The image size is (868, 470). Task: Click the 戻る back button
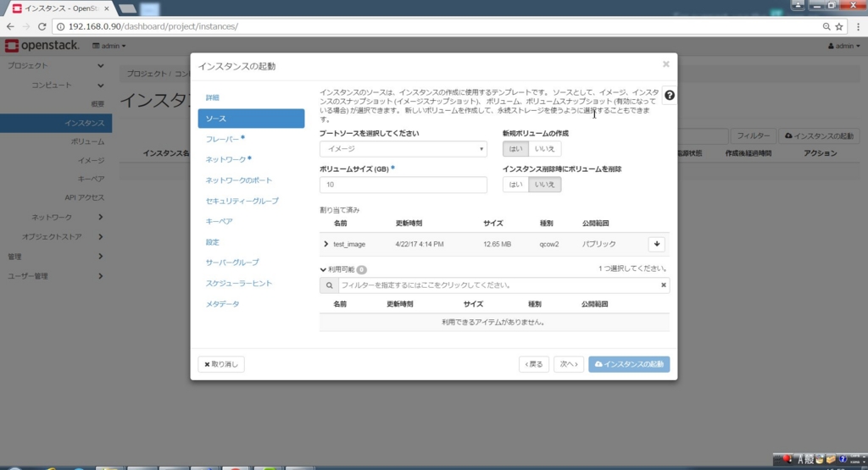[x=534, y=364]
